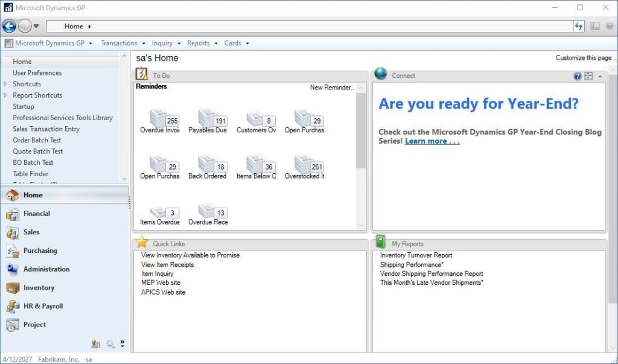Click Customize this page link

(x=585, y=57)
